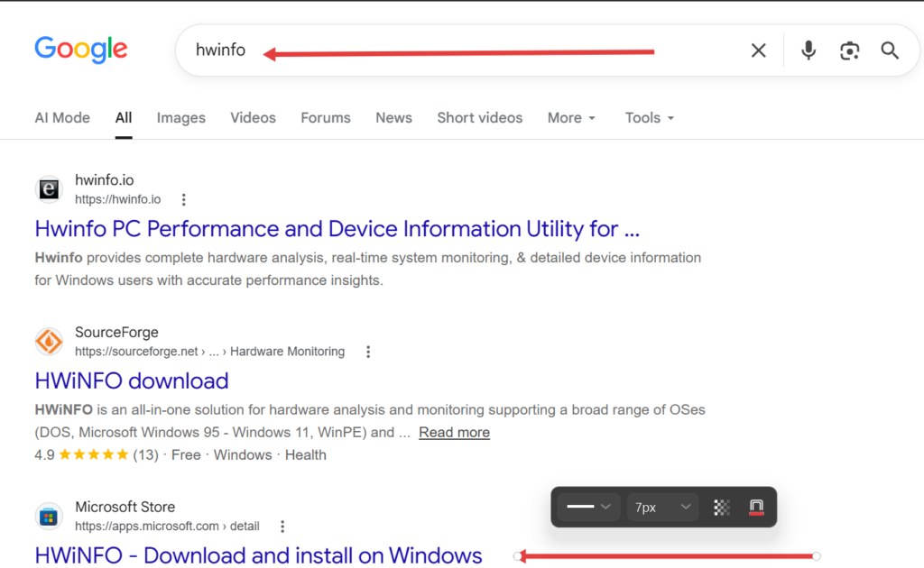Open options menu for hwinfo.io result
The width and height of the screenshot is (924, 568).
pos(184,199)
